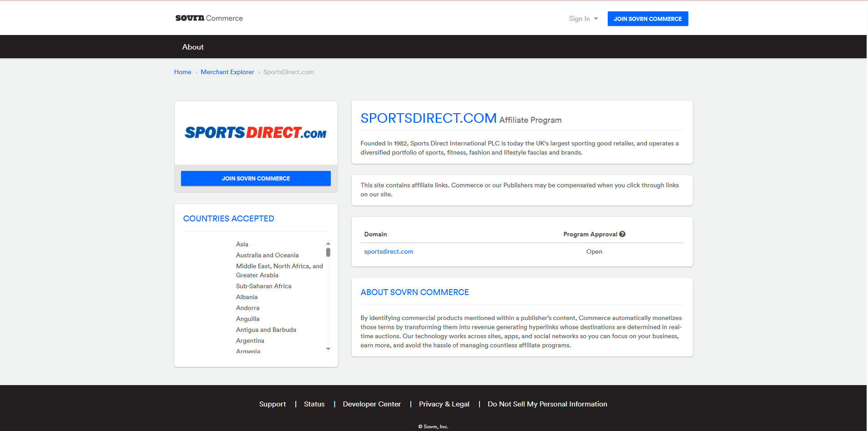The width and height of the screenshot is (868, 431).
Task: Click Do Not Sell My Personal Information
Action: (547, 404)
